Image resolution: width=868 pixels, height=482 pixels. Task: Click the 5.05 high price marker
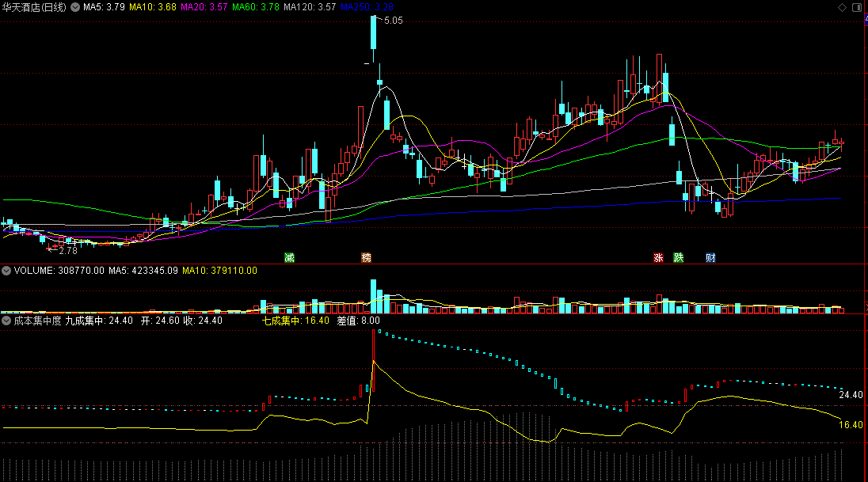394,21
